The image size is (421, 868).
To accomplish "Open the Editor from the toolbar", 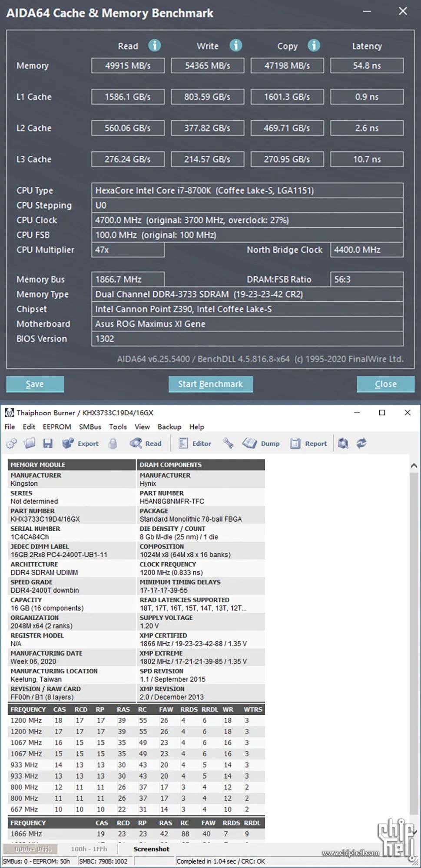I will pyautogui.click(x=195, y=443).
